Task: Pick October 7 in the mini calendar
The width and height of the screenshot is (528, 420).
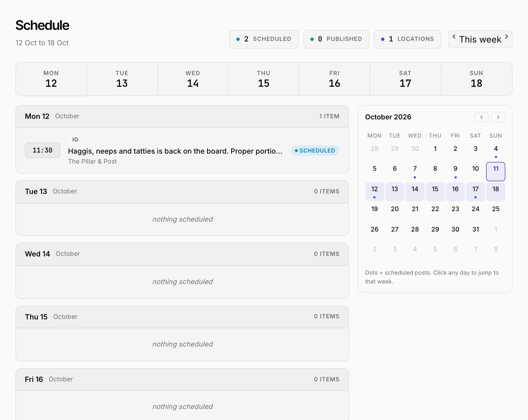Action: coord(415,171)
